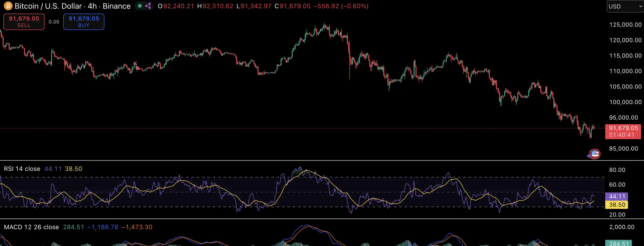Screen dimensions: 644x246
Task: Click the 95,000.00 price axis label
Action: point(624,118)
